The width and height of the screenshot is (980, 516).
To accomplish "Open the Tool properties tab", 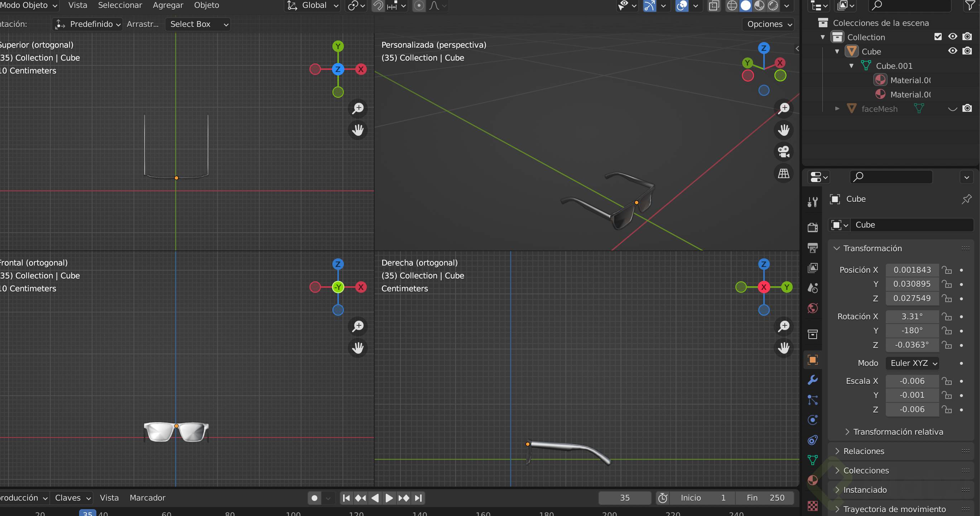I will click(x=813, y=202).
